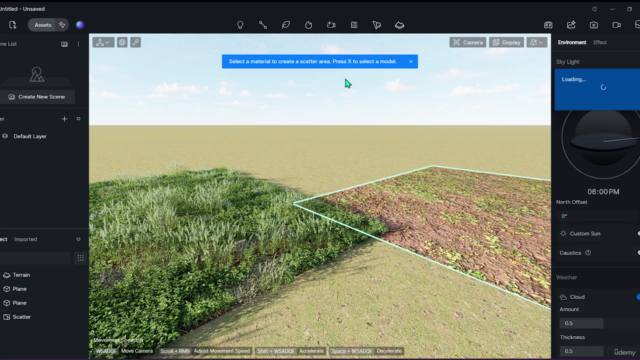
Task: Click the 06:00PM time value
Action: pos(603,191)
